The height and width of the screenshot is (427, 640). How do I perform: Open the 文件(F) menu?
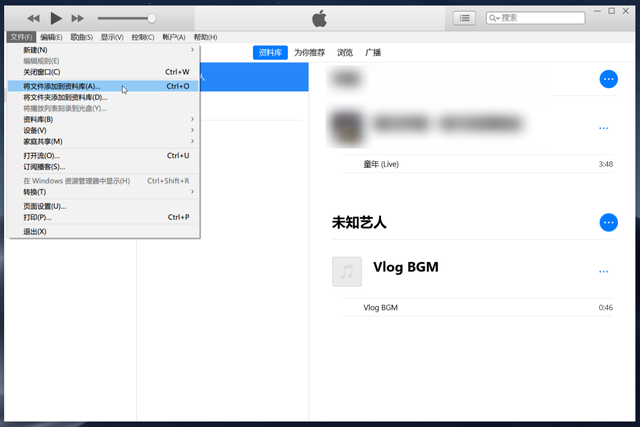coord(21,37)
